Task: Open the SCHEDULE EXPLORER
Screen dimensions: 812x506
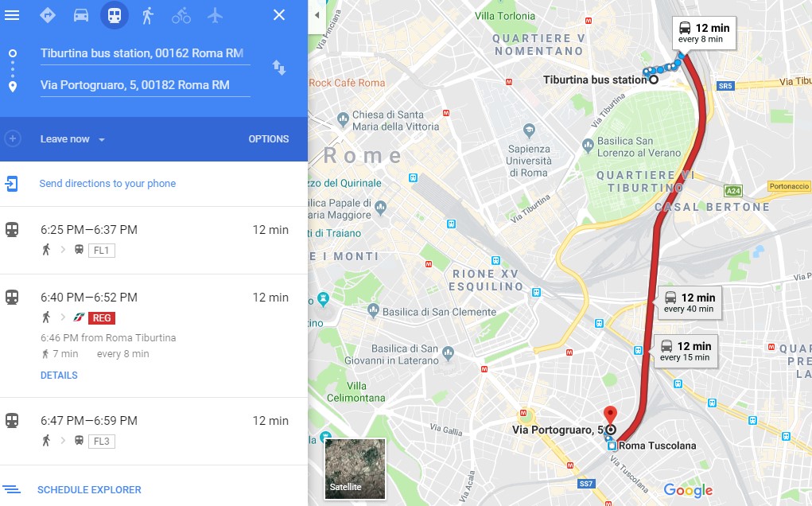Action: [89, 489]
